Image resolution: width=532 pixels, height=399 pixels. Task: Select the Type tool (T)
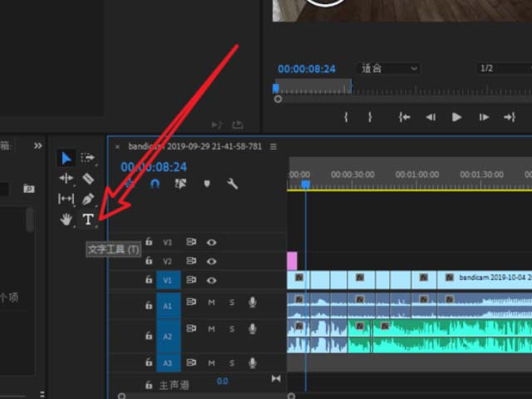click(x=88, y=219)
